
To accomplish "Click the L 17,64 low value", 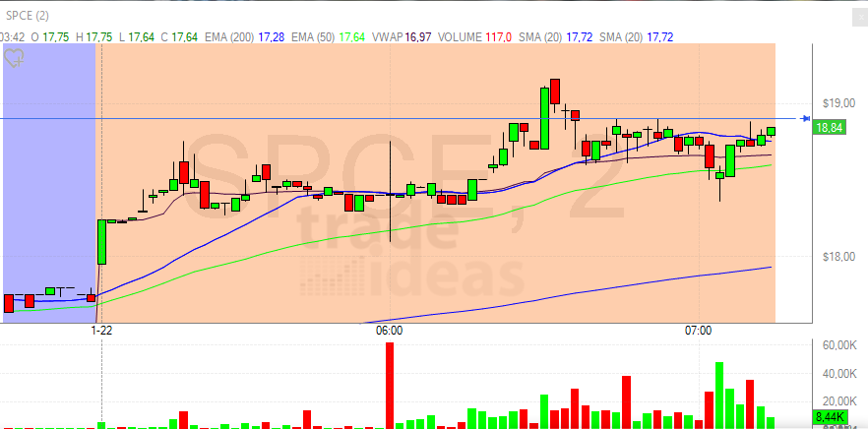I will coord(136,37).
